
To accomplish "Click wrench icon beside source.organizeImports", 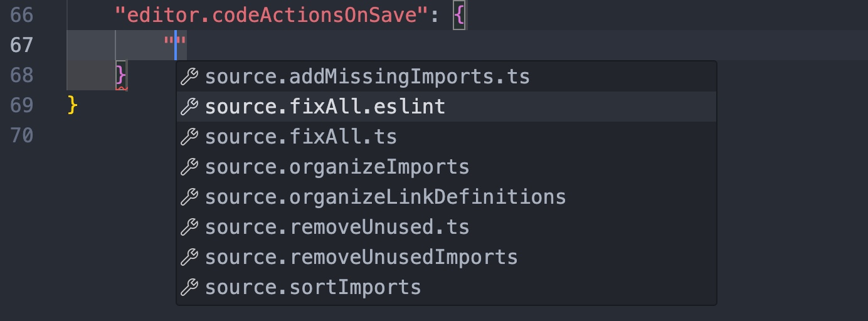I will (189, 167).
